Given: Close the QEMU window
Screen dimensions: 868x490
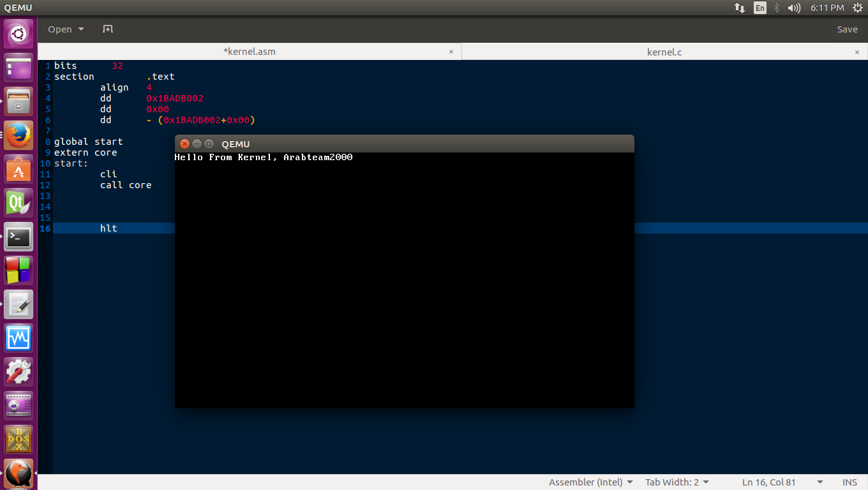Looking at the screenshot, I should point(185,144).
